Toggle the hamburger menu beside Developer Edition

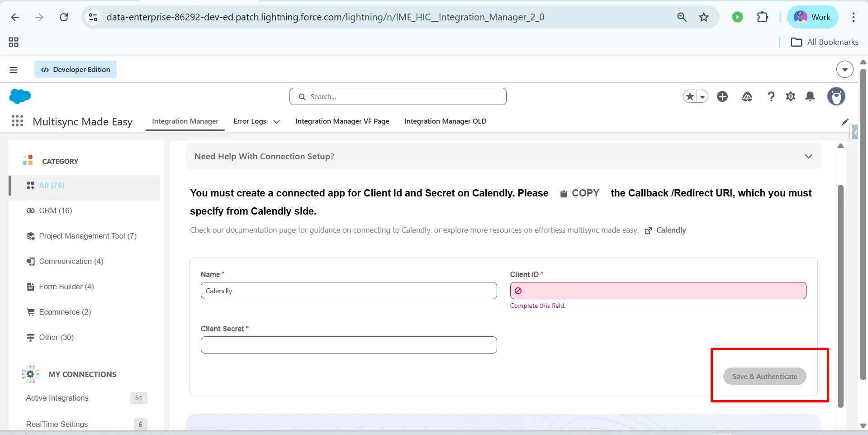click(14, 70)
